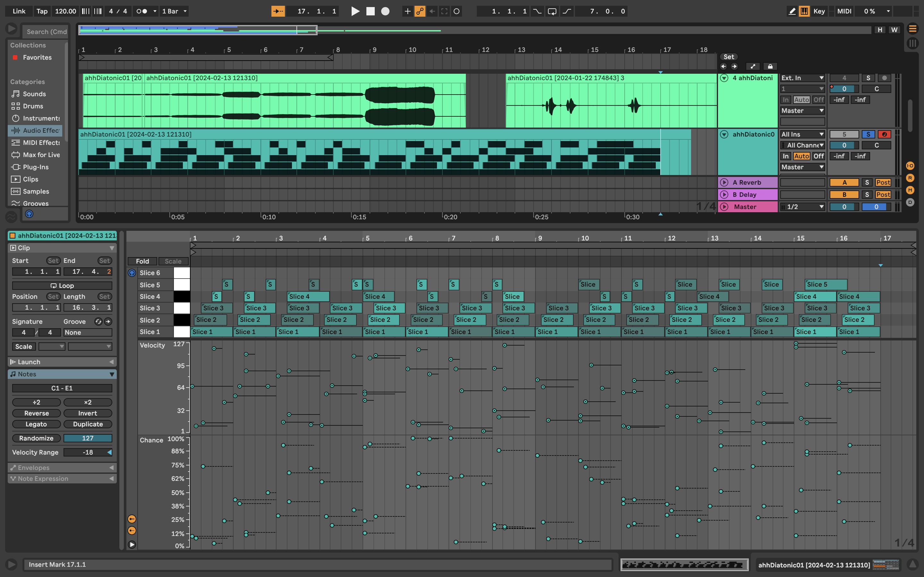924x577 pixels.
Task: Click the Invert notes button
Action: click(87, 413)
